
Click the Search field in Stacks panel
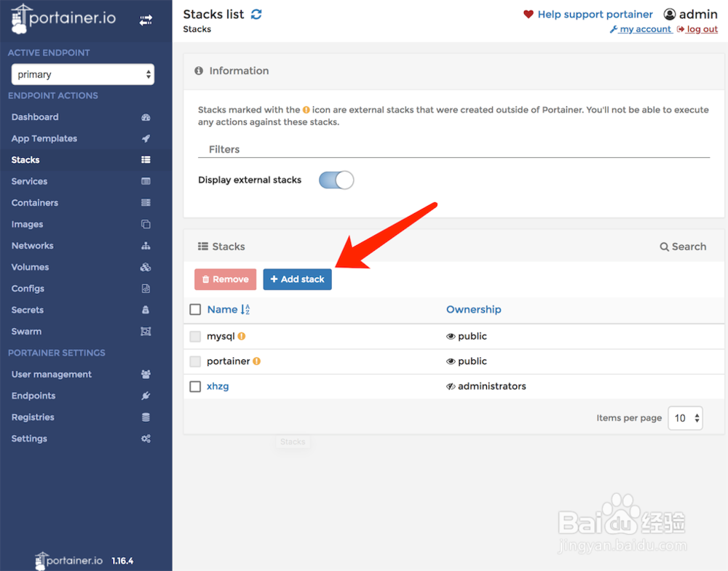coord(683,247)
